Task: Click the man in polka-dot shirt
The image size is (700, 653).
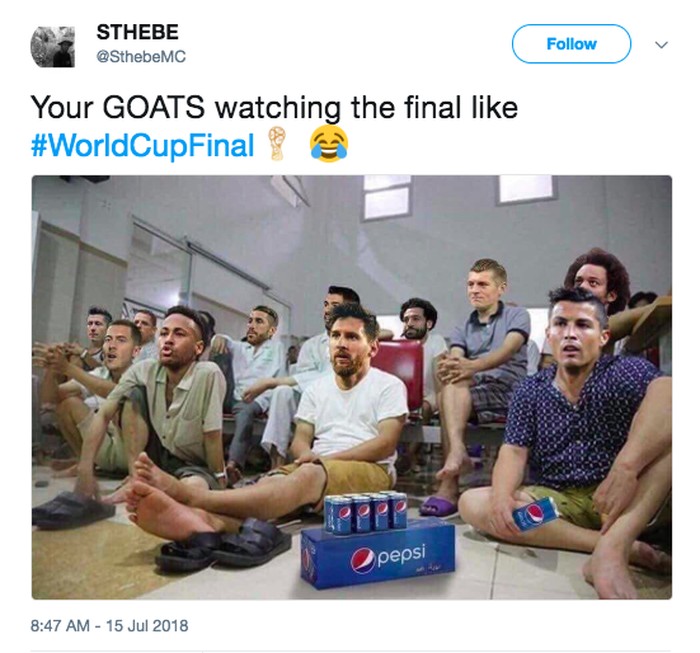Action: 576,424
